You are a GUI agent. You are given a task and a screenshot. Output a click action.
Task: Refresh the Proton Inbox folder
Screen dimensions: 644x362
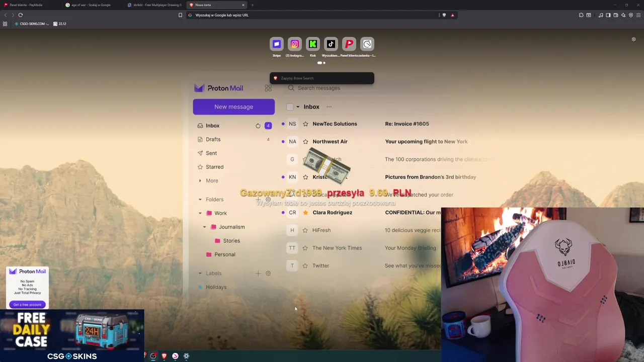[x=258, y=126]
